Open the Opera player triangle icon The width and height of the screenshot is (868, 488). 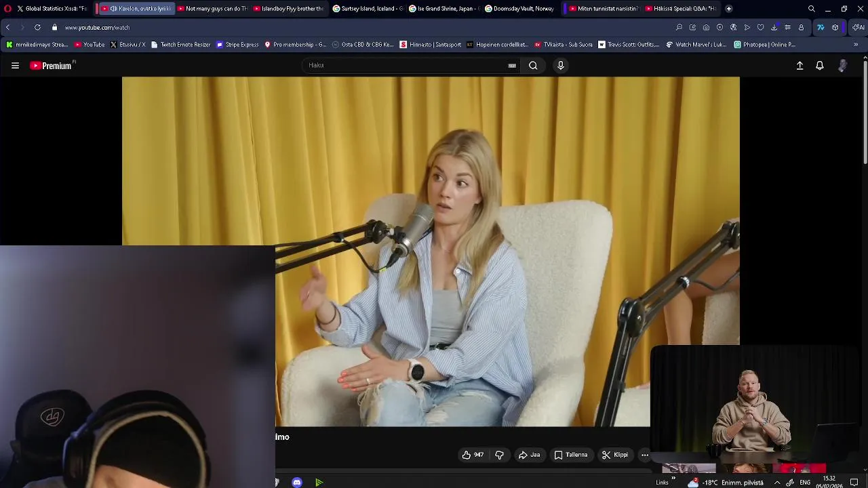(x=747, y=28)
